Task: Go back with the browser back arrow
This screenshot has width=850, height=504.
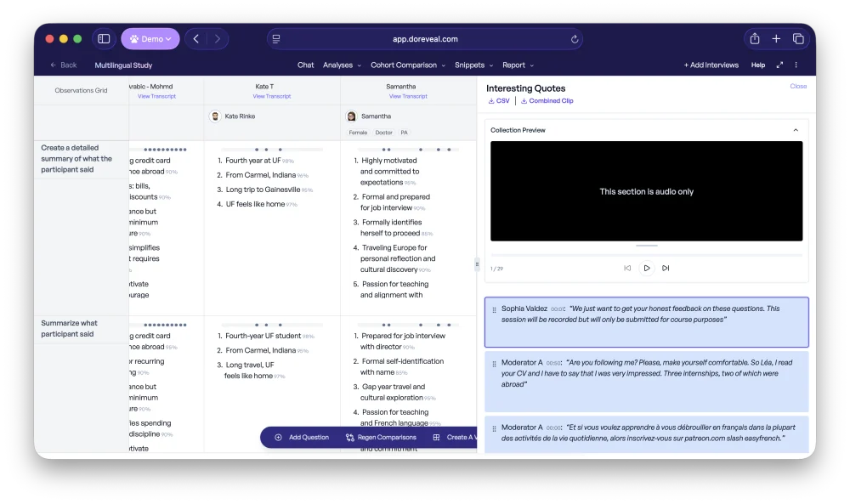Action: (x=196, y=39)
